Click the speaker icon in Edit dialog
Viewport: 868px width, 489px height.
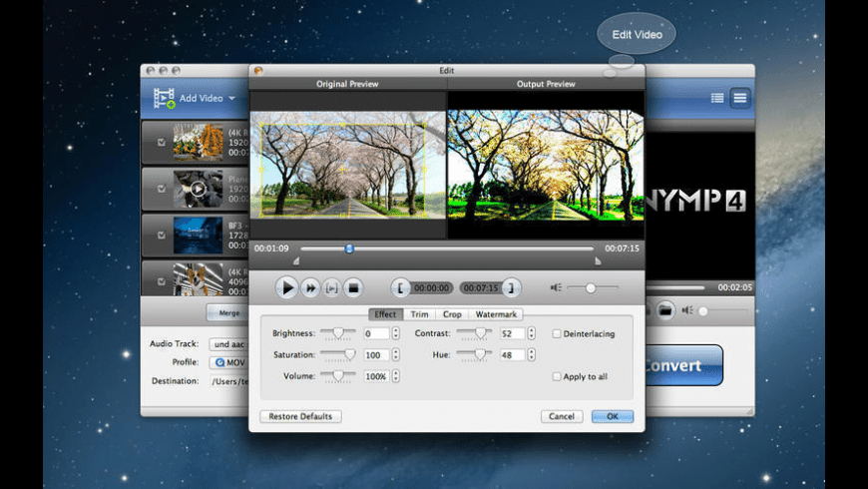click(556, 287)
